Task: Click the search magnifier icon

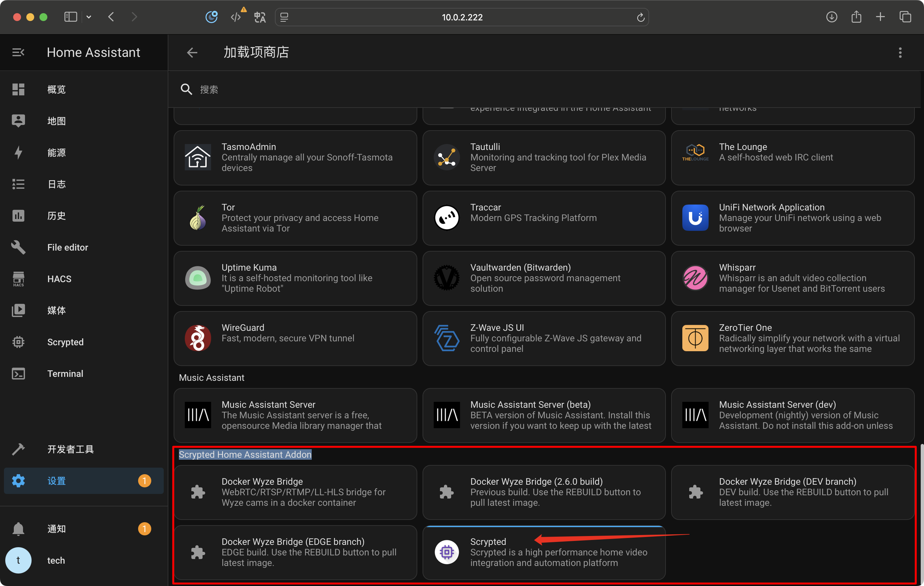Action: (x=186, y=89)
